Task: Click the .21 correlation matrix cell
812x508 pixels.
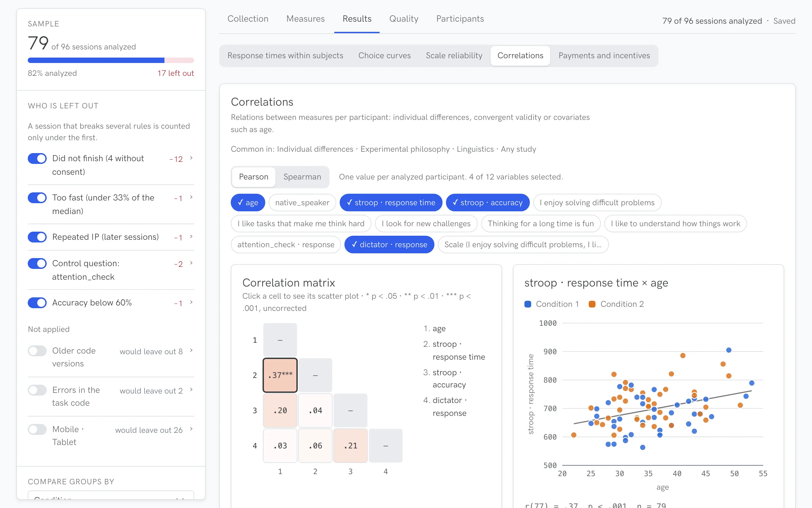Action: (x=351, y=446)
